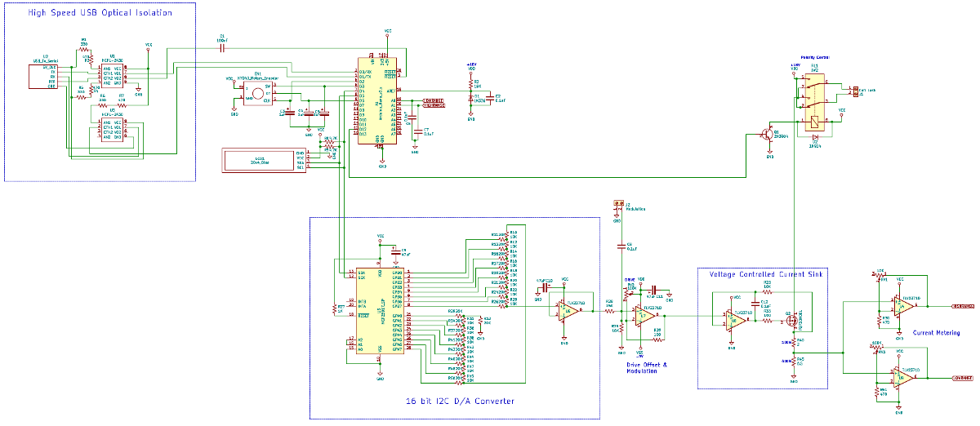
Task: Click the J2 Modulation connector
Action: pos(617,204)
